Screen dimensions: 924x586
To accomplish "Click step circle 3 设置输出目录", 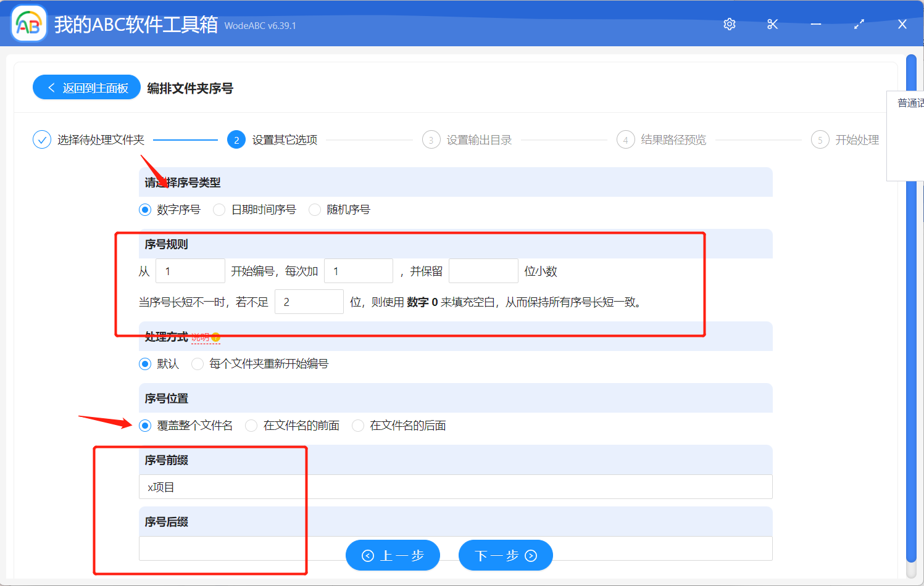I will (x=431, y=139).
